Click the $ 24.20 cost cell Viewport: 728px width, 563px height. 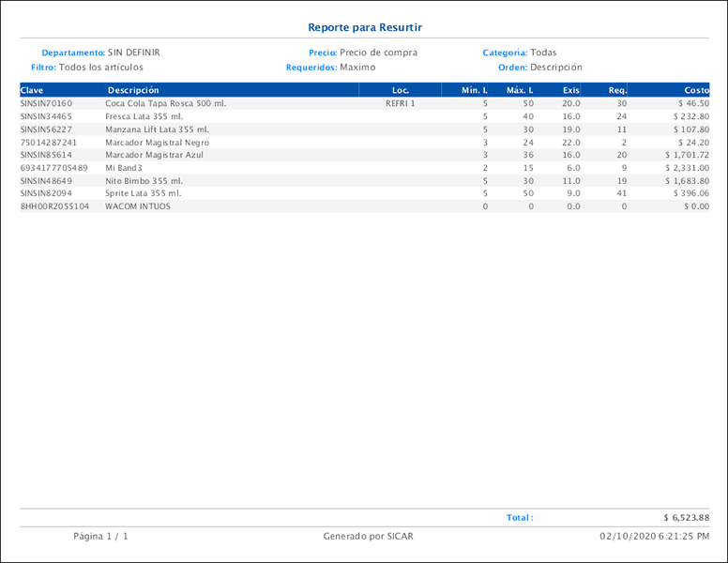point(693,143)
